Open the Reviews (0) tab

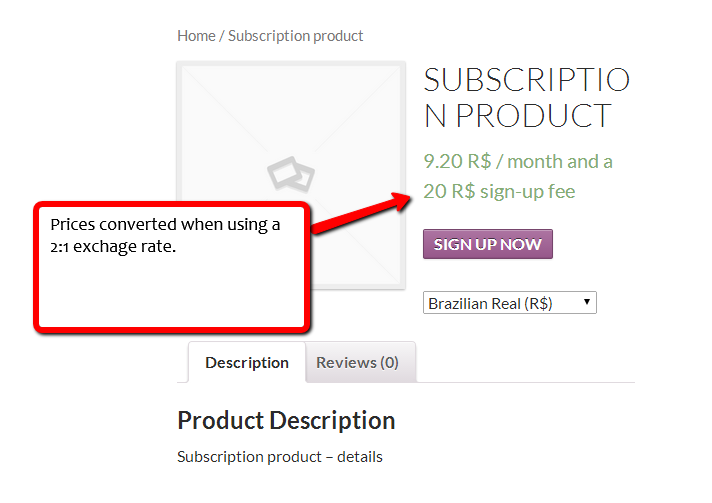[357, 362]
